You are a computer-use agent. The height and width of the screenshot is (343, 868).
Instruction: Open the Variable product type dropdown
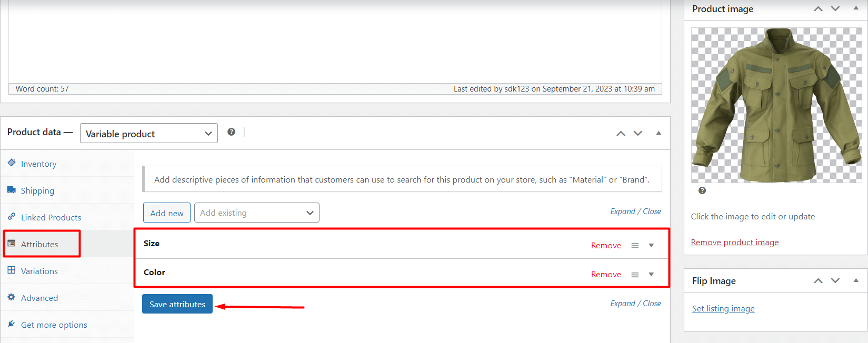click(148, 134)
